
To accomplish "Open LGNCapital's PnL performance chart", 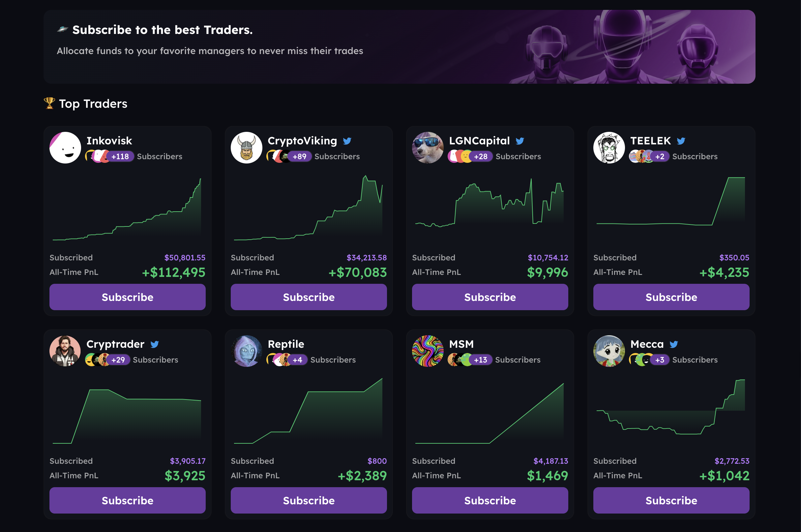I will click(x=489, y=207).
